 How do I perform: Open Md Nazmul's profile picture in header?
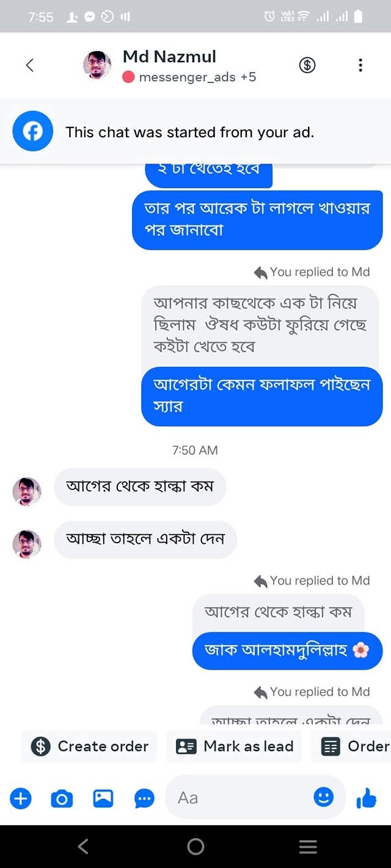pyautogui.click(x=97, y=65)
